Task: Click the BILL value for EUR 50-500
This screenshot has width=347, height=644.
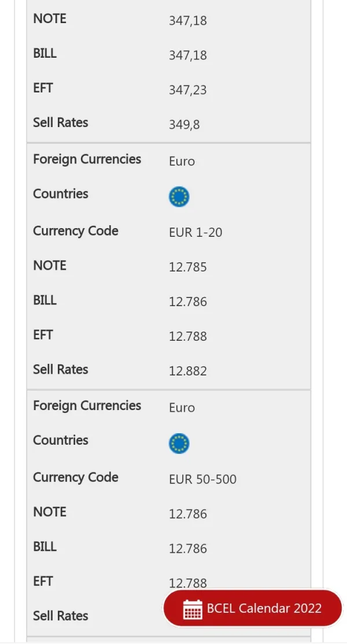Action: (x=188, y=549)
